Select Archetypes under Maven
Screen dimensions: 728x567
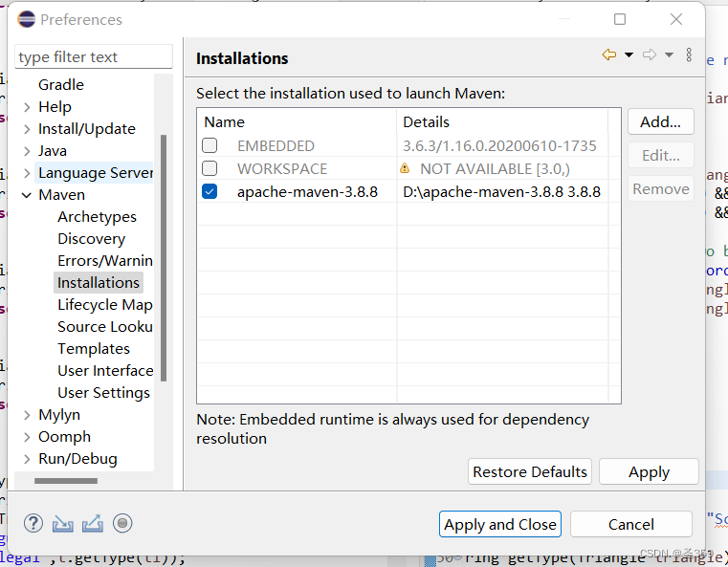(x=97, y=217)
